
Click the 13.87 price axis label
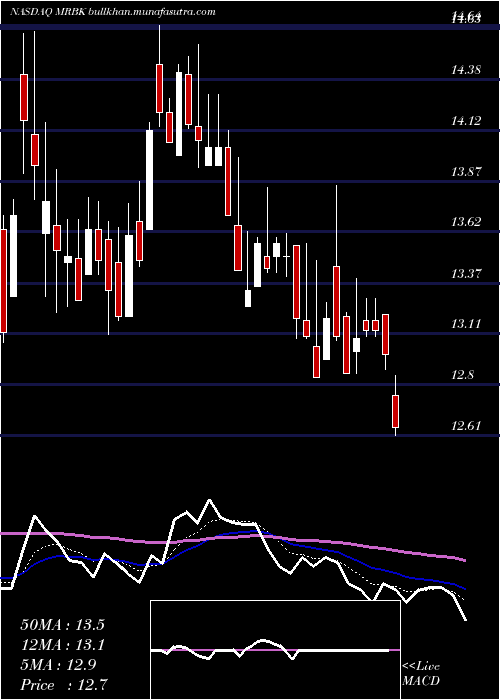[466, 171]
